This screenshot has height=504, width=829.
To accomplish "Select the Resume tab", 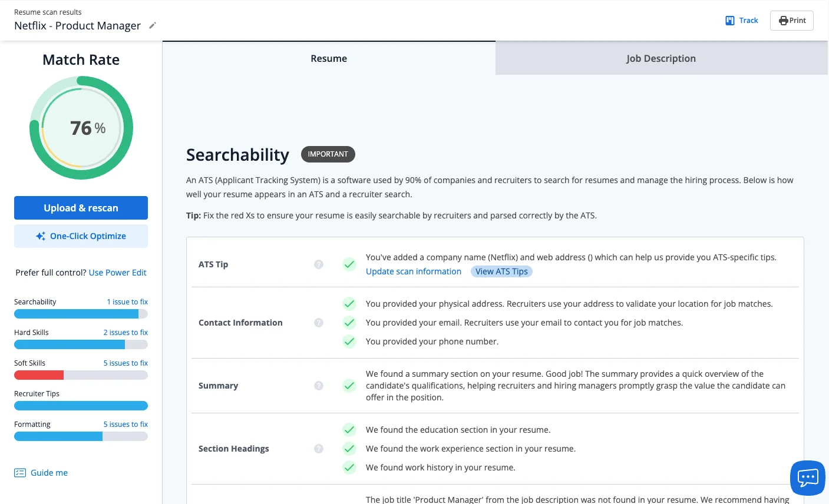I will 329,58.
